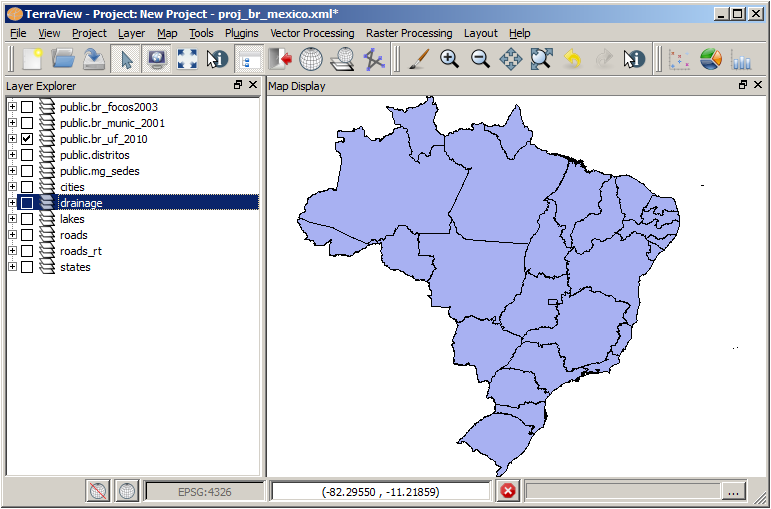Select the paintbrush draw tool

[419, 59]
